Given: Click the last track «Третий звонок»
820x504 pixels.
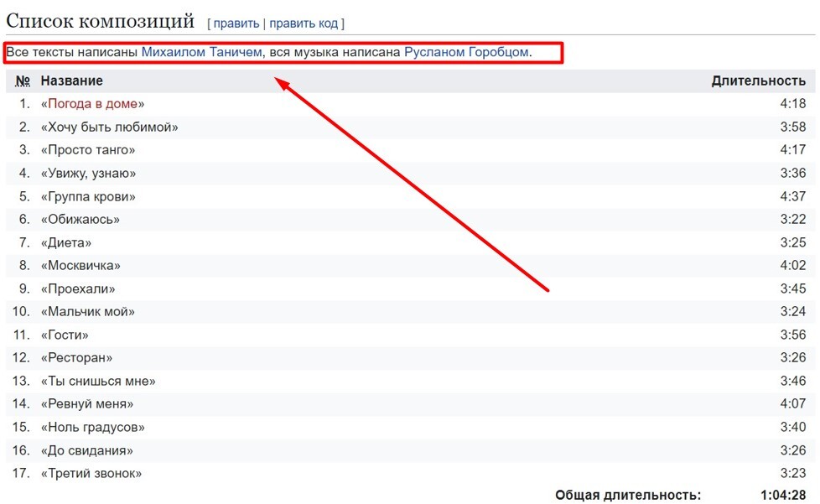Looking at the screenshot, I should click(x=91, y=474).
